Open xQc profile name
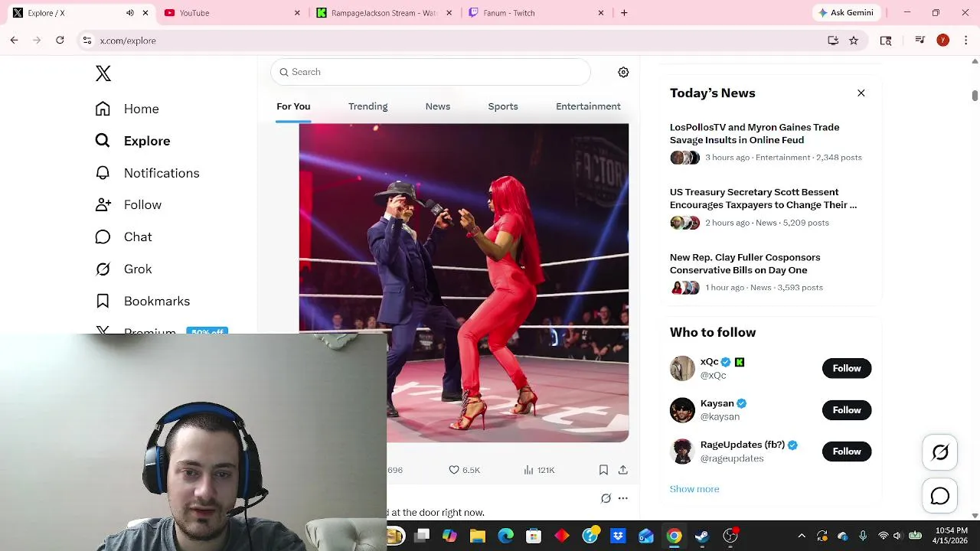 point(710,362)
